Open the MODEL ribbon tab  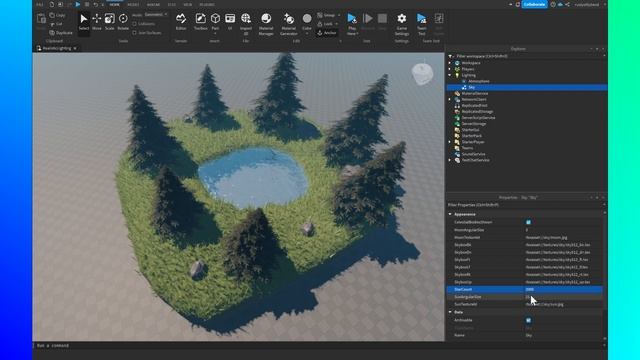(133, 4)
